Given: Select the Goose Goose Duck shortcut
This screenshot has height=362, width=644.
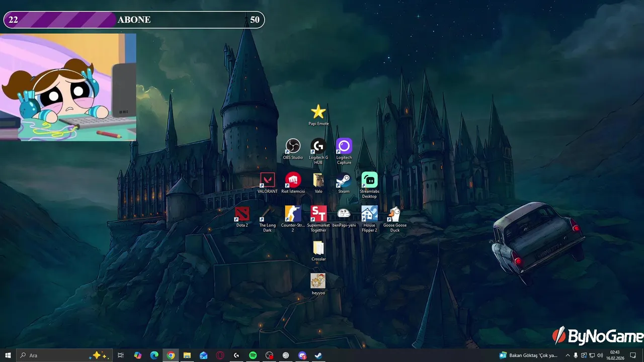Looking at the screenshot, I should 395,219.
